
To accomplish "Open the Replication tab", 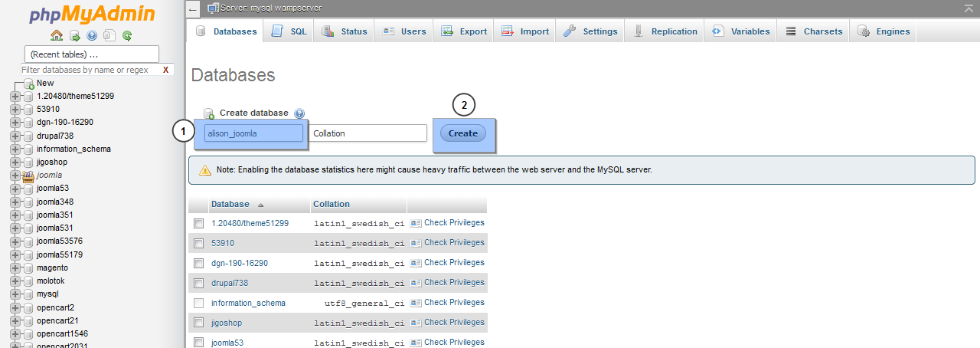I will [665, 31].
